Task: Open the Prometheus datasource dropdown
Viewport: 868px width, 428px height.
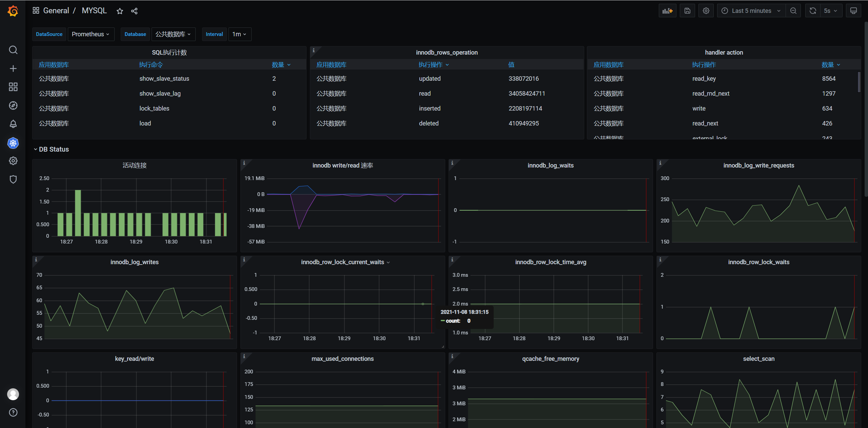Action: tap(91, 34)
